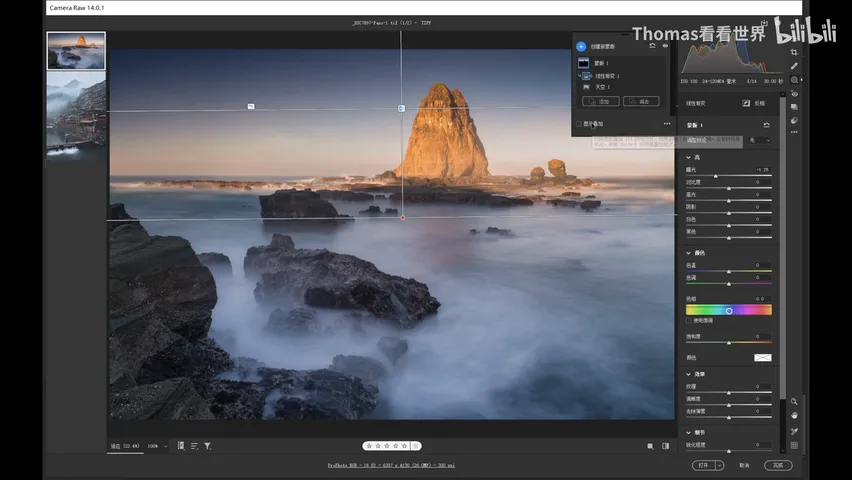
Task: Enable the 使用微调 fine adjustment checkbox
Action: pyautogui.click(x=688, y=321)
